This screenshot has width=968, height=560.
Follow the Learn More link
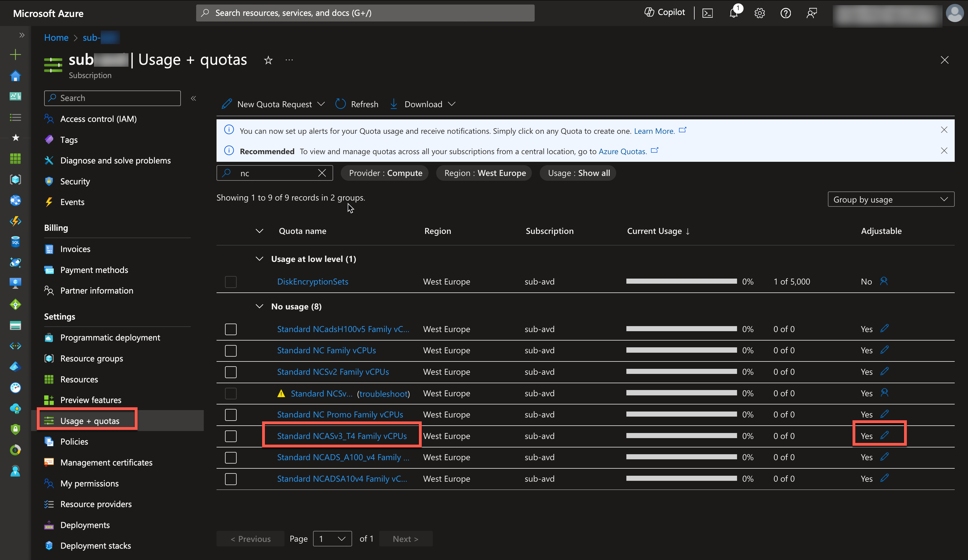[x=654, y=131]
